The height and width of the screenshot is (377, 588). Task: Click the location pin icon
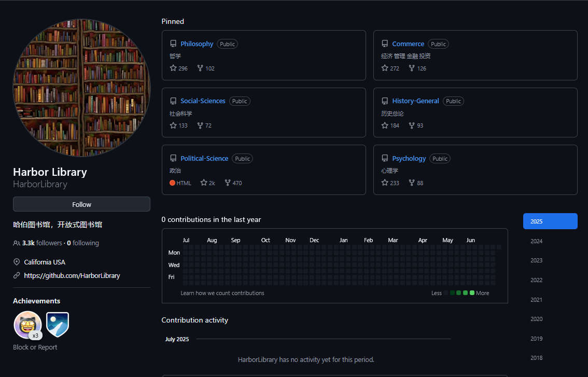click(17, 262)
